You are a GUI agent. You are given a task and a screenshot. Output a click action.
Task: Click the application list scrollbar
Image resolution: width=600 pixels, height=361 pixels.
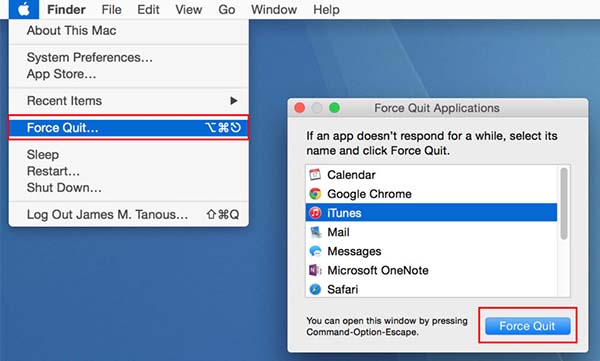(564, 204)
